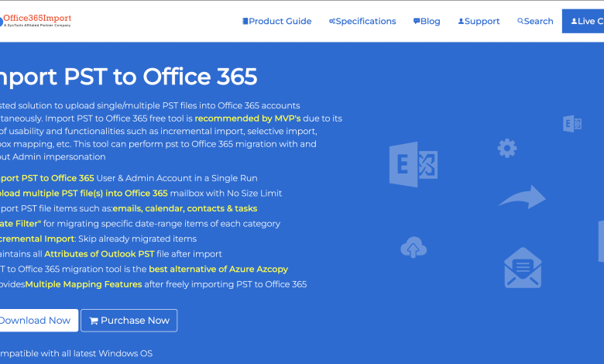This screenshot has height=364, width=604.
Task: Click 'Incremental Import' highlighted text
Action: [x=37, y=239]
